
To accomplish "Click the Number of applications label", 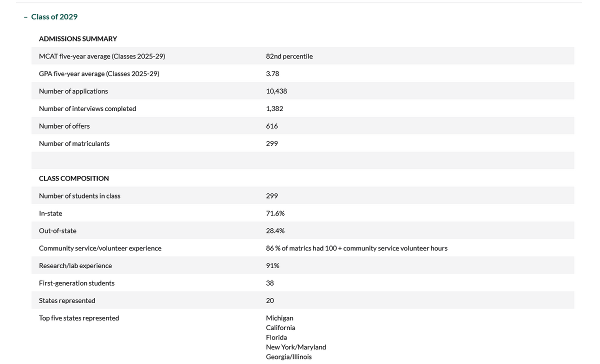I will pyautogui.click(x=73, y=91).
